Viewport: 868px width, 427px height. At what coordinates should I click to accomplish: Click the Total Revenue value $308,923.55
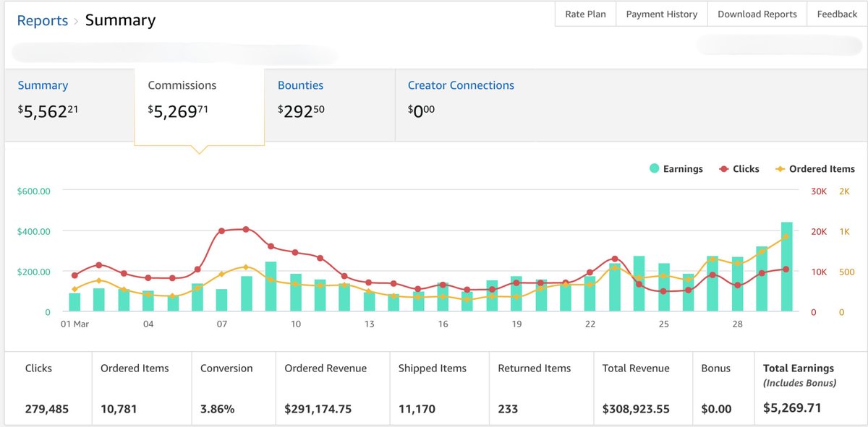coord(636,409)
